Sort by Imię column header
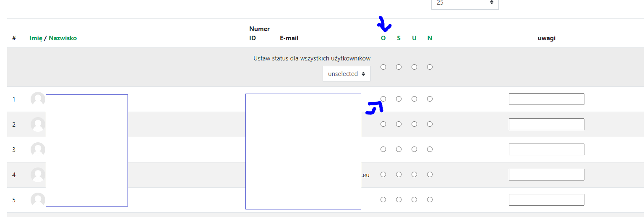The height and width of the screenshot is (217, 644). coord(36,38)
